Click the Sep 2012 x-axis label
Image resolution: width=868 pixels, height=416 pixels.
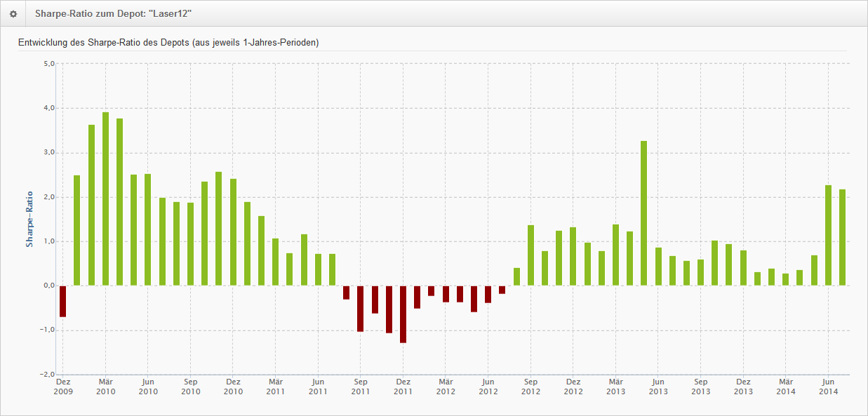pyautogui.click(x=530, y=387)
